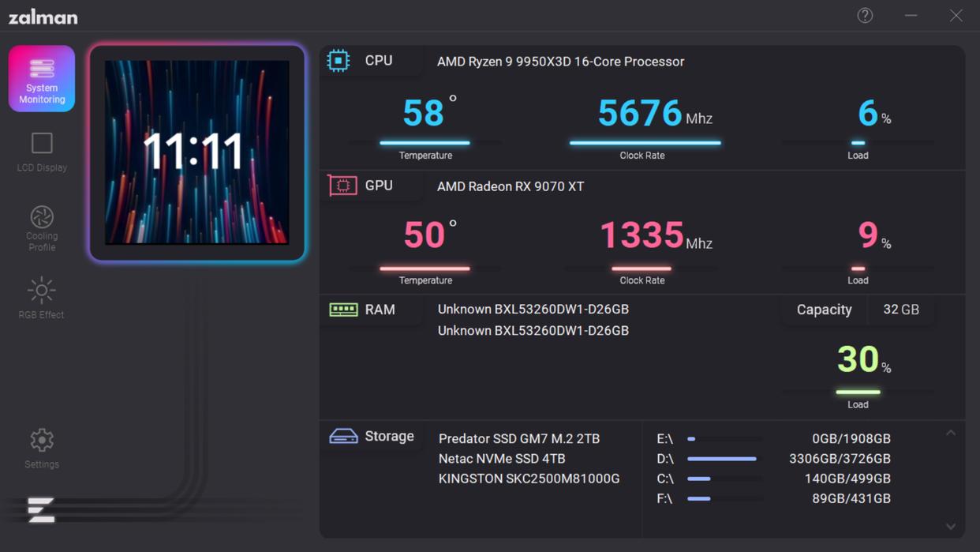Open the RGB Effect section
Image resolution: width=980 pixels, height=552 pixels.
click(42, 298)
